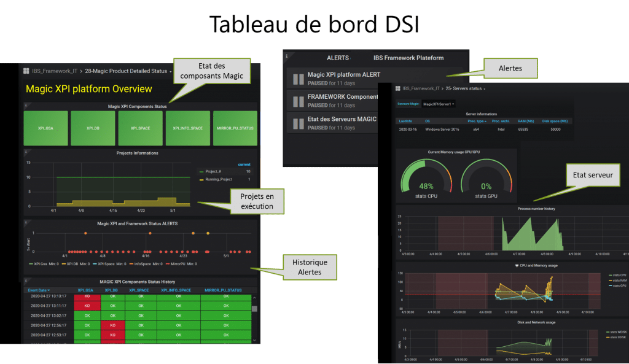Viewport: 629px width, 364px height.
Task: Click red KO cell in 12:56:17 row
Action: (113, 325)
